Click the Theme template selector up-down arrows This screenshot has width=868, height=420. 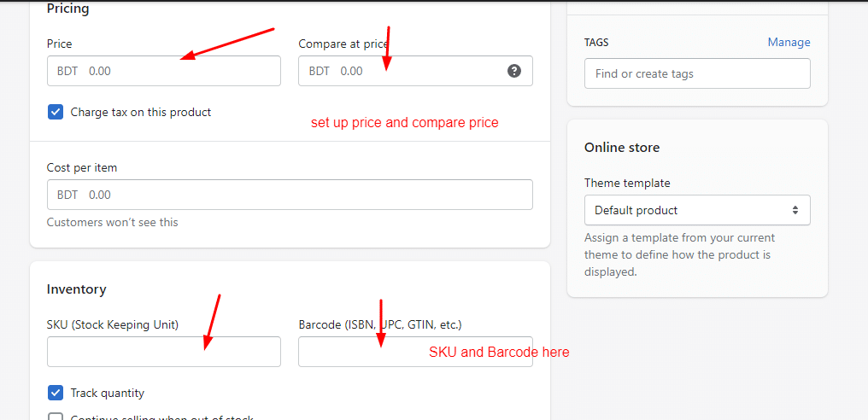[x=795, y=210]
